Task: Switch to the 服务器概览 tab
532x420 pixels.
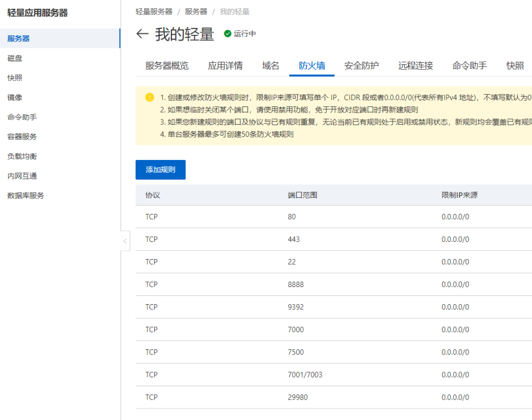Action: (167, 65)
